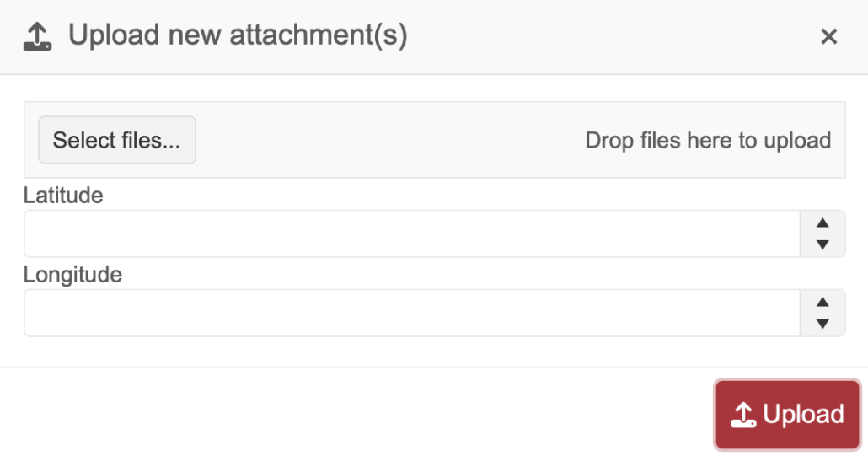Click the 'Drop files here to upload' text
868x456 pixels.
[708, 140]
